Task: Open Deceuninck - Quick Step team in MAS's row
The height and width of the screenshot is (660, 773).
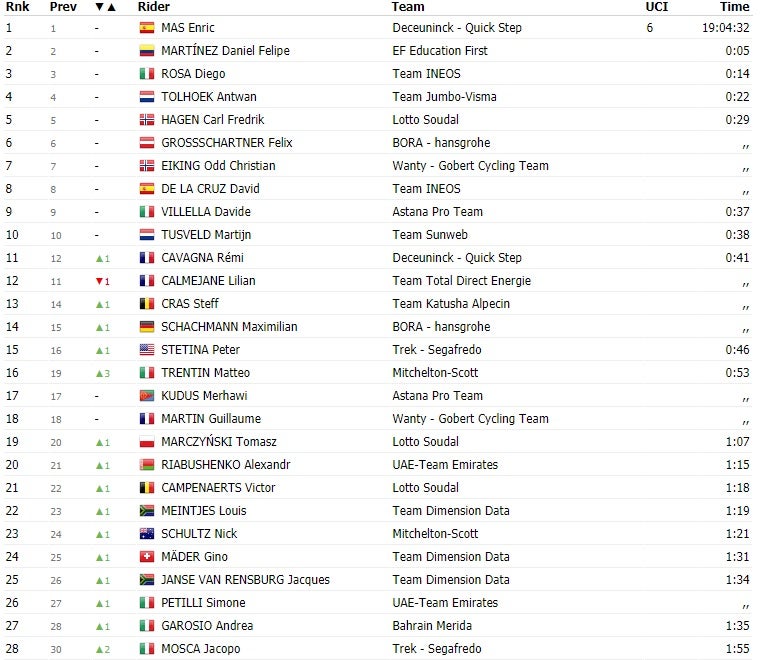Action: click(457, 28)
